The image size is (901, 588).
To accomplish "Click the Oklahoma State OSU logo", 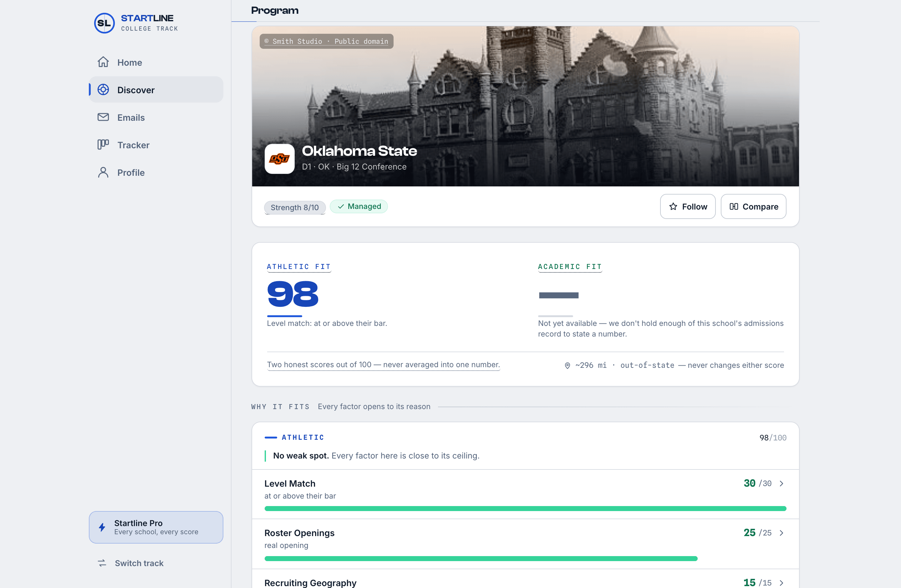I will coord(279,159).
